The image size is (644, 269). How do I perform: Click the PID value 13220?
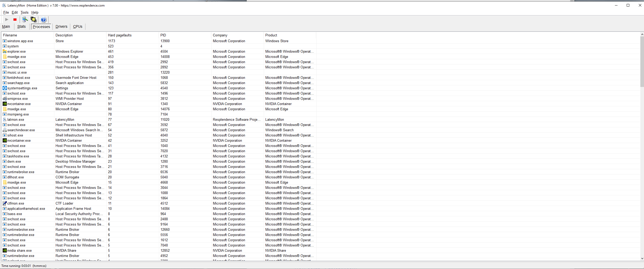coord(165,72)
